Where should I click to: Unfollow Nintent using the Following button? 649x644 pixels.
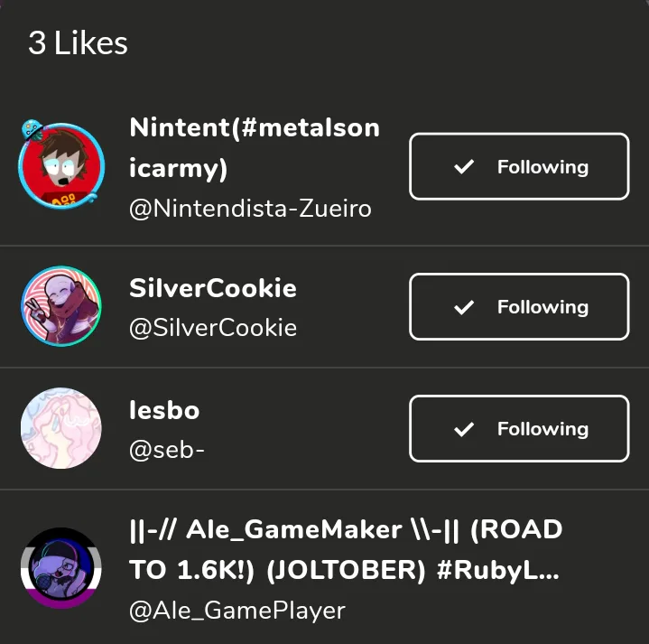[519, 167]
